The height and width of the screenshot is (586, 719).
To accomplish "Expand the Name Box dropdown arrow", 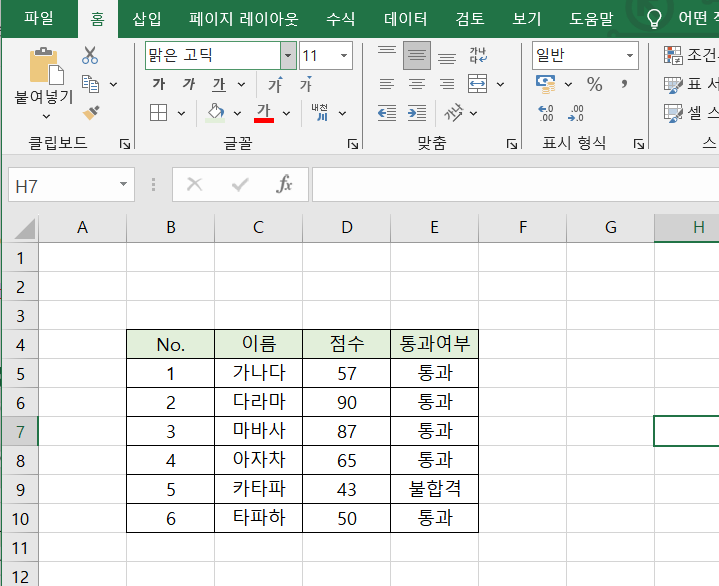I will [x=123, y=184].
